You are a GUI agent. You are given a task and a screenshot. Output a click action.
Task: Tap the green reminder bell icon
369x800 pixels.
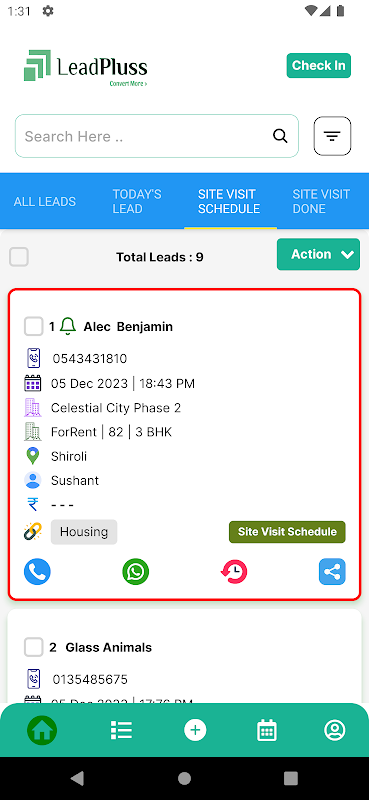click(x=68, y=326)
